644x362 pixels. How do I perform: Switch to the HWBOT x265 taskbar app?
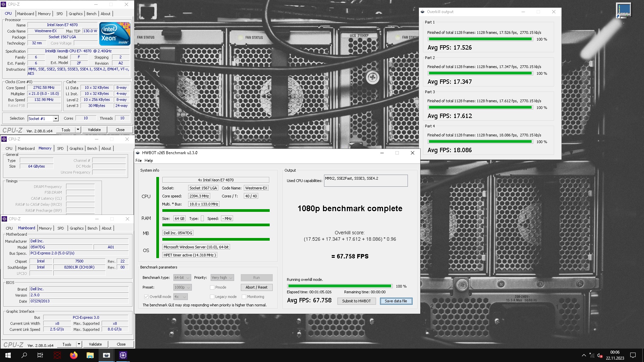click(x=107, y=355)
